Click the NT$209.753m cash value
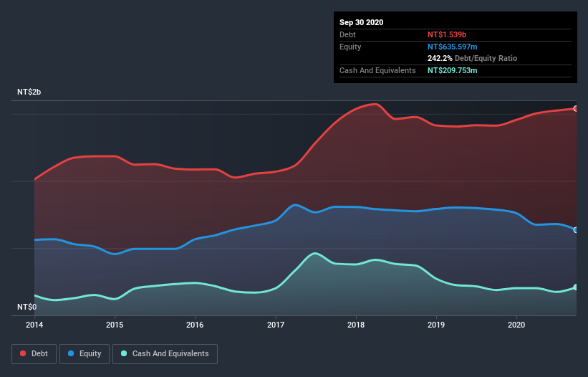 [x=452, y=70]
